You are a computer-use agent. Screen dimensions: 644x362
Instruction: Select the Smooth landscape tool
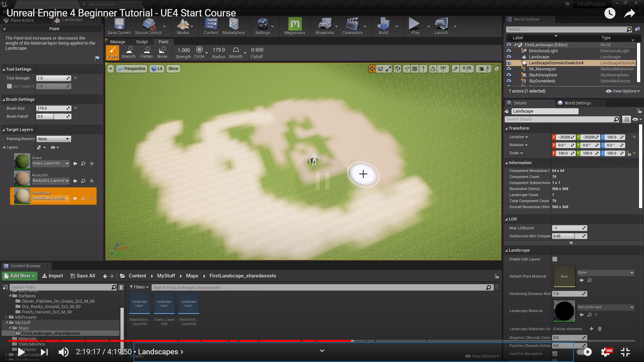click(128, 53)
